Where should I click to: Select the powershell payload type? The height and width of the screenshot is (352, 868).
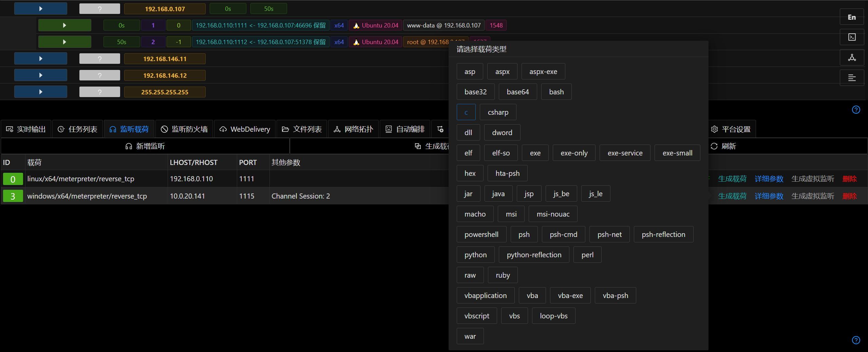[x=482, y=234]
